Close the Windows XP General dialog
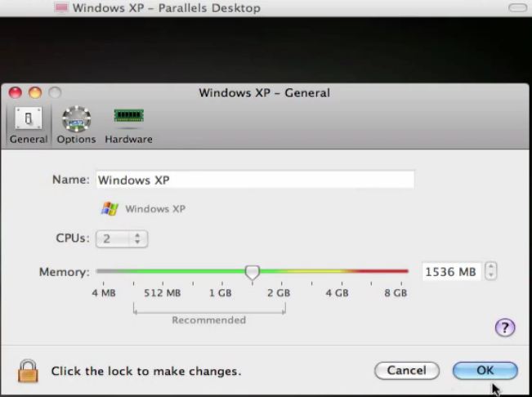The height and width of the screenshot is (397, 532). tap(16, 92)
